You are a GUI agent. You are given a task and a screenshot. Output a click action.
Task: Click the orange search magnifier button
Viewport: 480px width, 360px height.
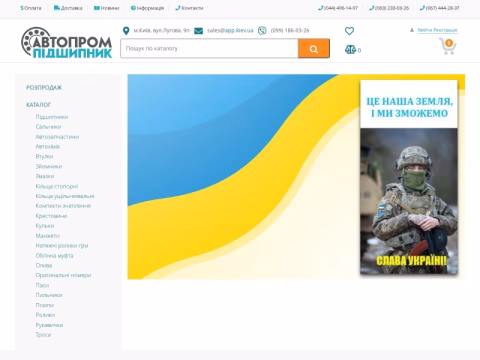point(314,49)
